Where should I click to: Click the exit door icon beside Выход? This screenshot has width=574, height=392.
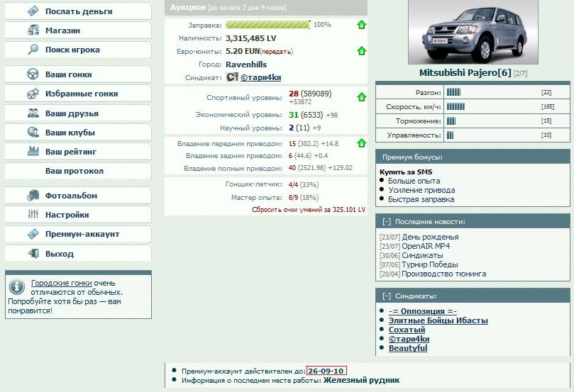pos(33,253)
